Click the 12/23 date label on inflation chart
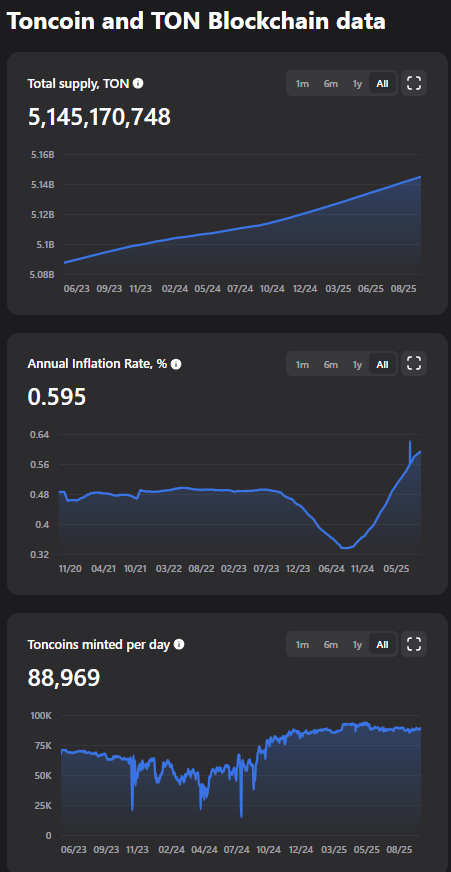451x872 pixels. coord(299,569)
